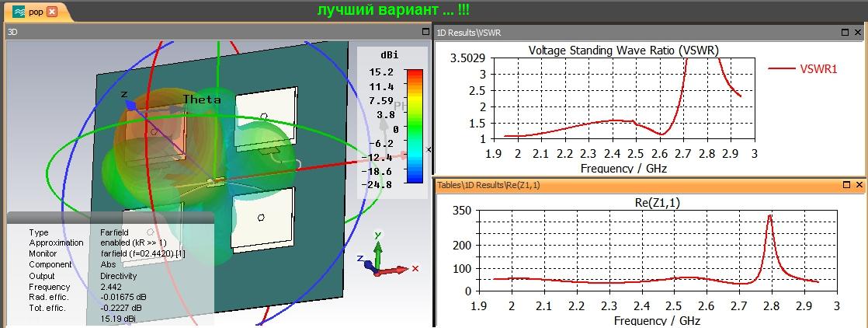Image resolution: width=868 pixels, height=328 pixels.
Task: Maximize the 1D Results\VSWR window
Action: point(845,33)
